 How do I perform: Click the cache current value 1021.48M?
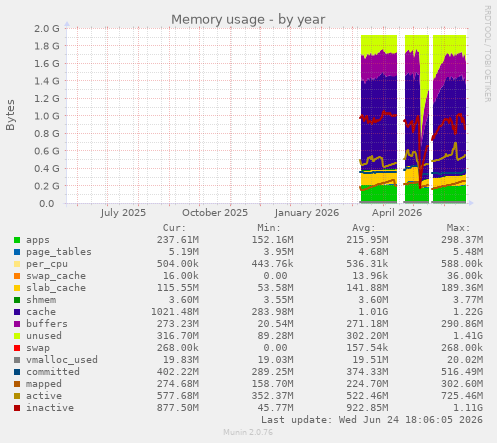(x=175, y=312)
